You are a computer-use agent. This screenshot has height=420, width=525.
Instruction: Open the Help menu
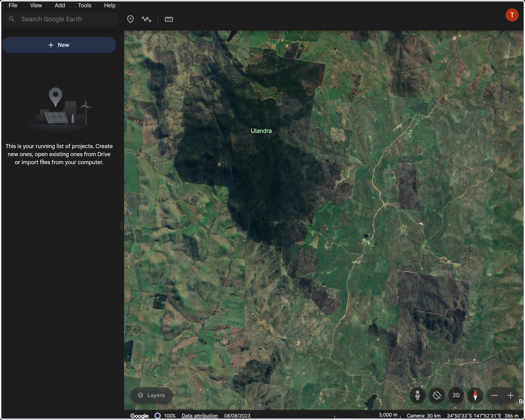tap(110, 5)
